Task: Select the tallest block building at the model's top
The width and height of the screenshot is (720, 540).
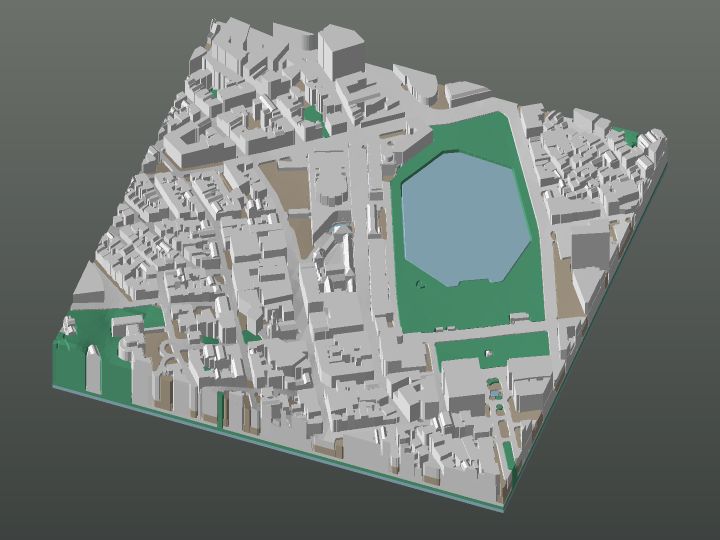Action: (340, 51)
